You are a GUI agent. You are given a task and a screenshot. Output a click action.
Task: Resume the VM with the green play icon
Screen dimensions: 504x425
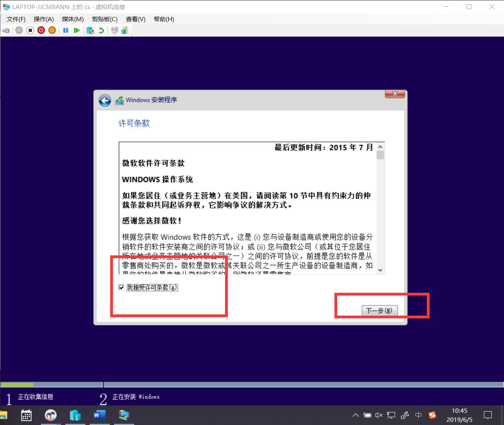click(x=77, y=30)
